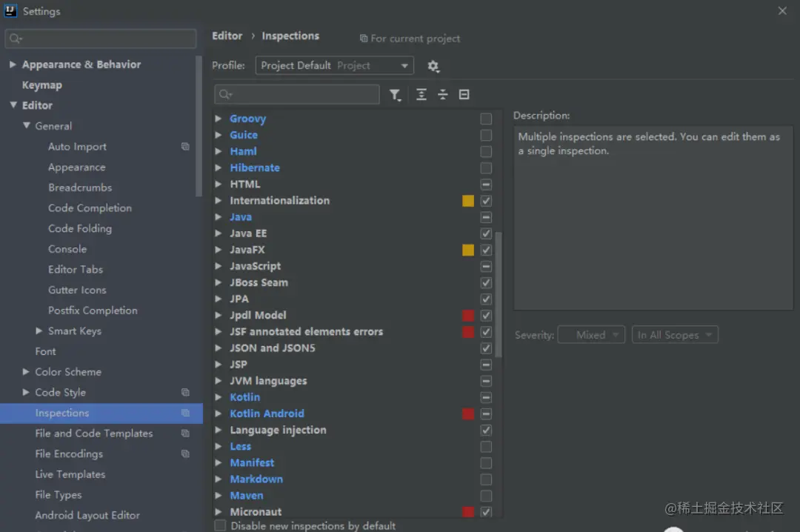Toggle the Java inspections checkbox
This screenshot has height=532, width=800.
486,217
